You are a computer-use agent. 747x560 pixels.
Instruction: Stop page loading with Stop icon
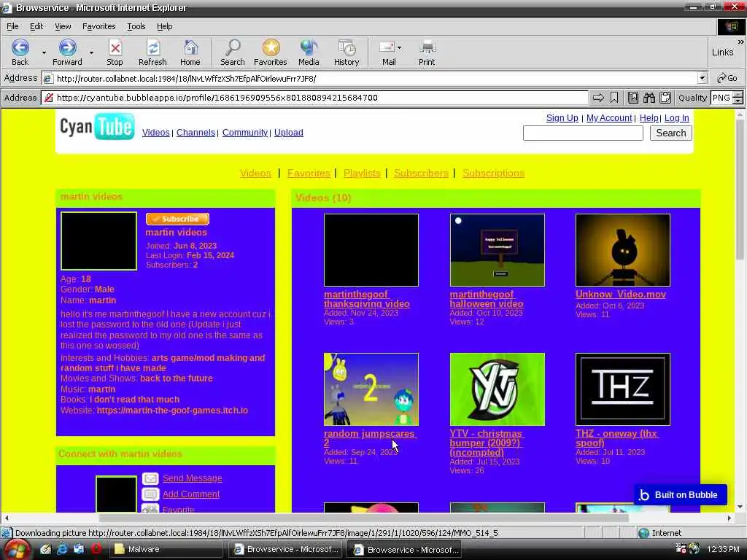(115, 48)
